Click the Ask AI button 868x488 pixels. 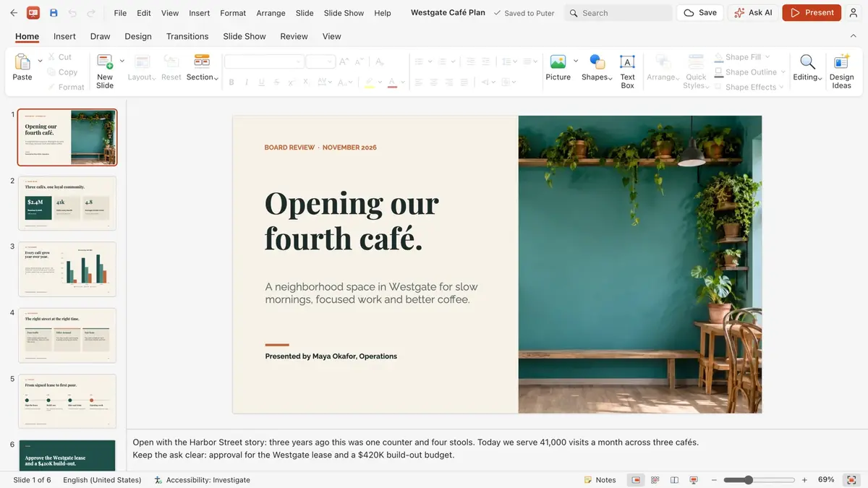pyautogui.click(x=753, y=13)
